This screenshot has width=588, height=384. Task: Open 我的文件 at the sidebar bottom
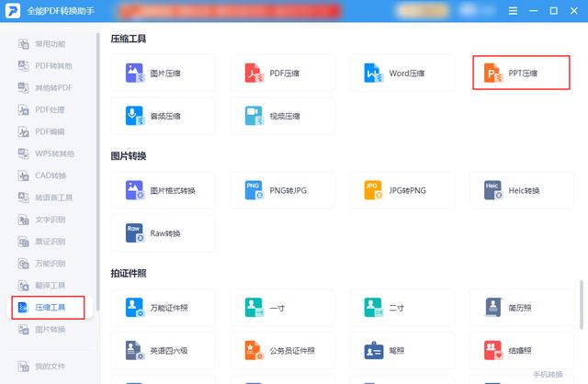[42, 366]
